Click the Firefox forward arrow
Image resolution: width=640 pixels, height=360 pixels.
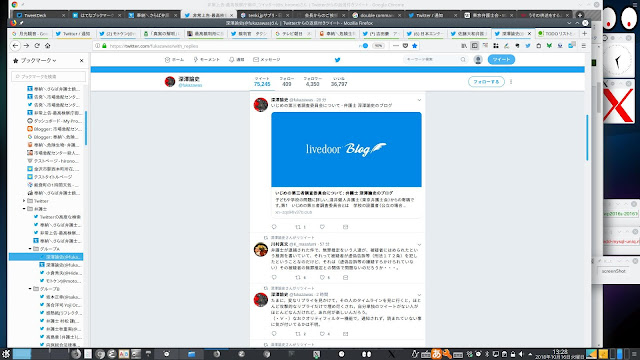point(26,46)
